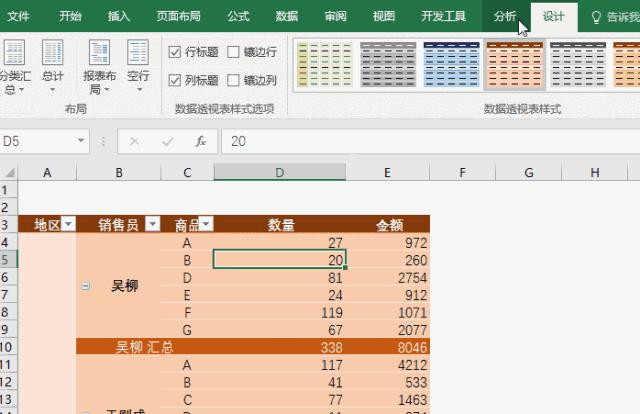The width and height of the screenshot is (640, 414).
Task: Click the cancel X formula button
Action: pos(134,141)
